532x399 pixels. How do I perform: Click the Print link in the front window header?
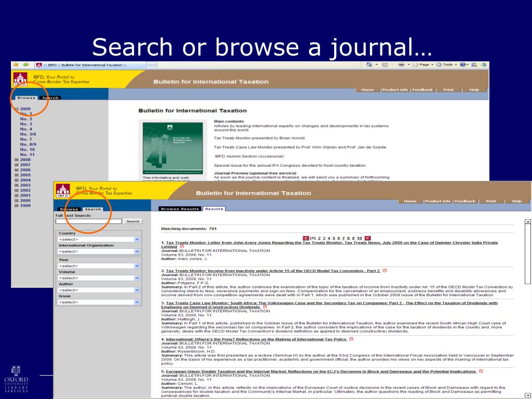[490, 201]
